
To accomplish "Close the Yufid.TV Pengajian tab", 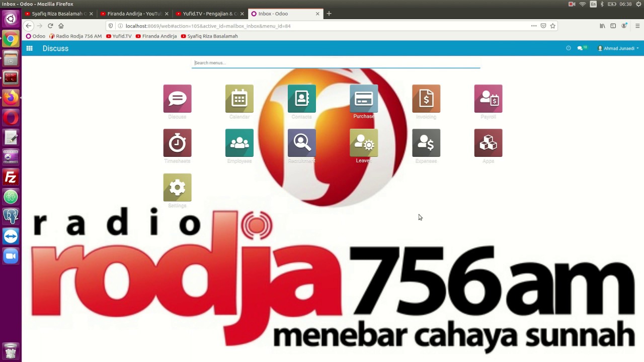I will point(242,14).
